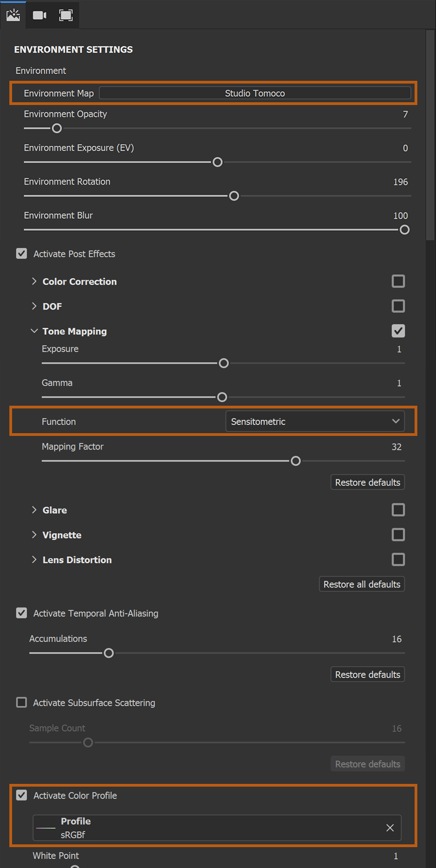Switch to the Camera settings tab icon
The image size is (436, 868).
[40, 15]
